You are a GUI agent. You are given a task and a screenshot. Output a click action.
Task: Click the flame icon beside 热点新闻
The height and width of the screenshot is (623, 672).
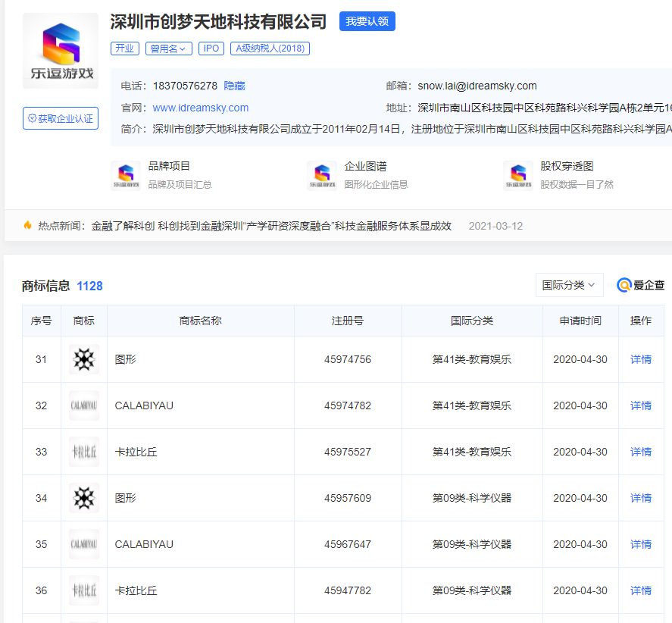tap(27, 226)
